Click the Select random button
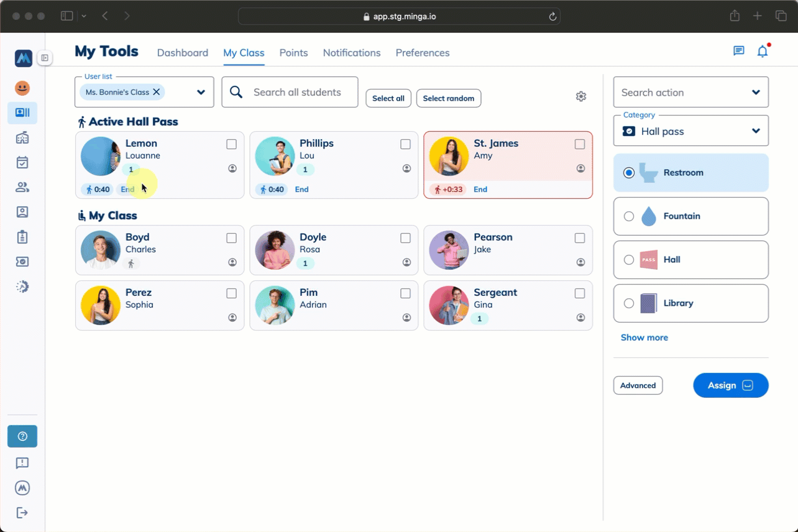The width and height of the screenshot is (798, 532). tap(449, 98)
